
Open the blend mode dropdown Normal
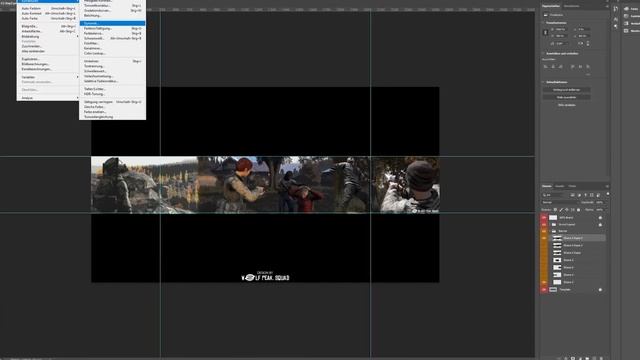559,202
